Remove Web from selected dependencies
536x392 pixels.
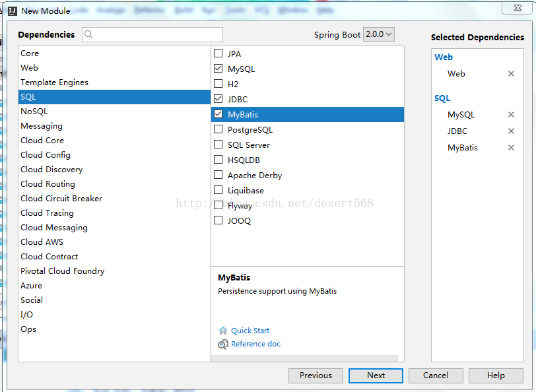[511, 74]
